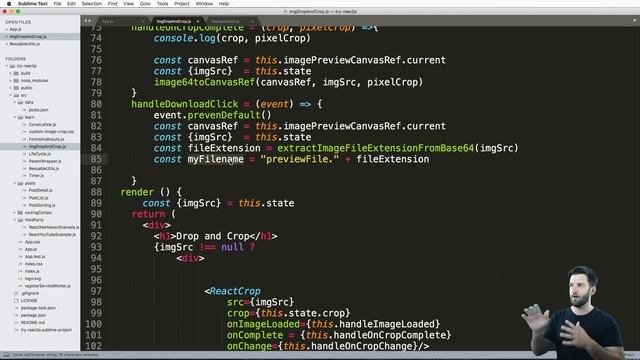Collapse the data folder
The height and width of the screenshot is (360, 640).
tap(15, 102)
